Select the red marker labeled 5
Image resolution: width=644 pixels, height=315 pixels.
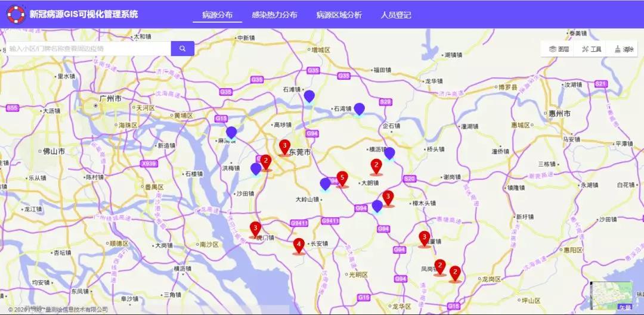tap(342, 178)
